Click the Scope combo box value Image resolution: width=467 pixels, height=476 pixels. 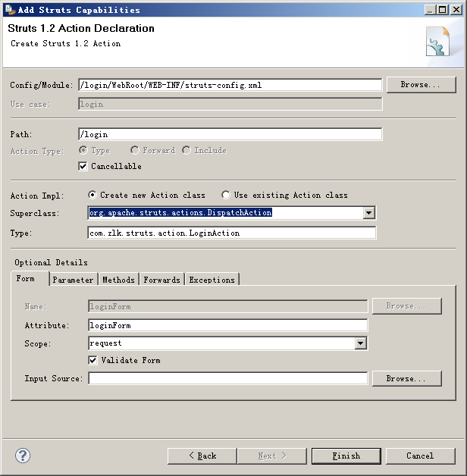[221, 343]
